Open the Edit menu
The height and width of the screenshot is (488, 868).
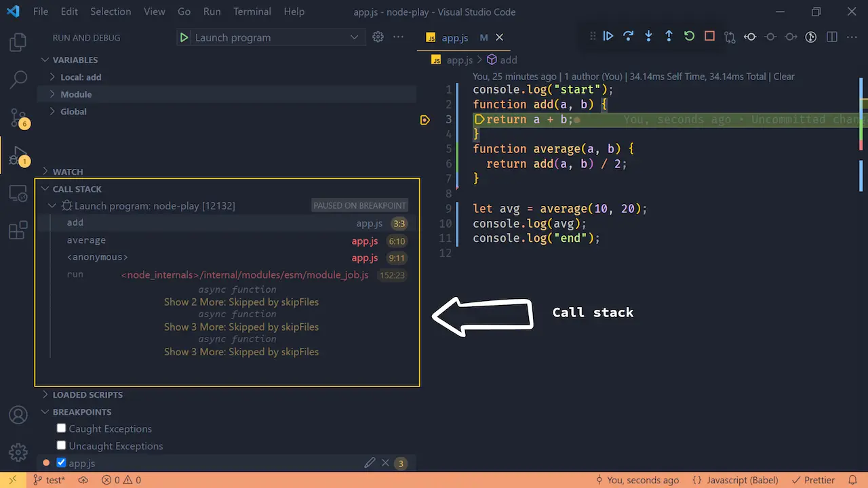point(69,12)
